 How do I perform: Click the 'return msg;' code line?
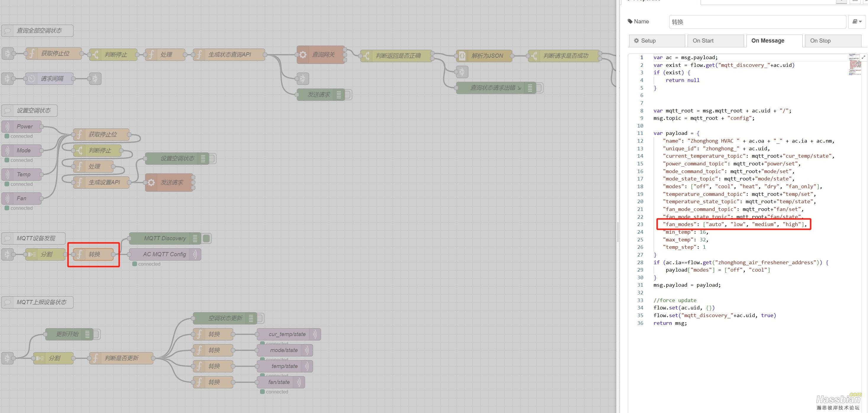pos(670,323)
